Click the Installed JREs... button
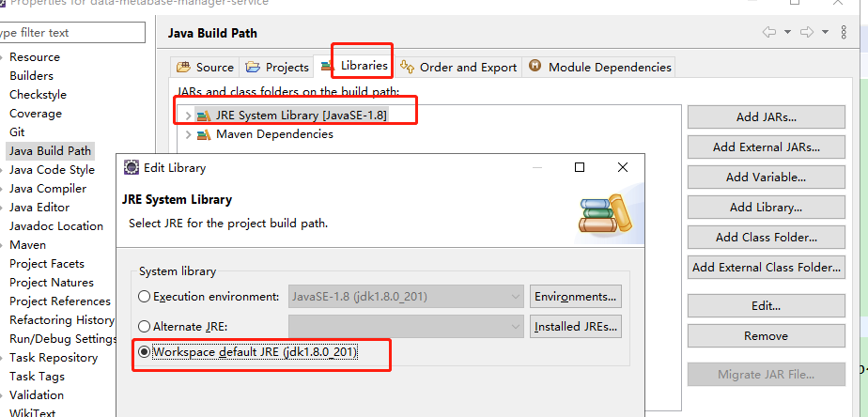Screen dimensions: 868x417 click(x=575, y=327)
